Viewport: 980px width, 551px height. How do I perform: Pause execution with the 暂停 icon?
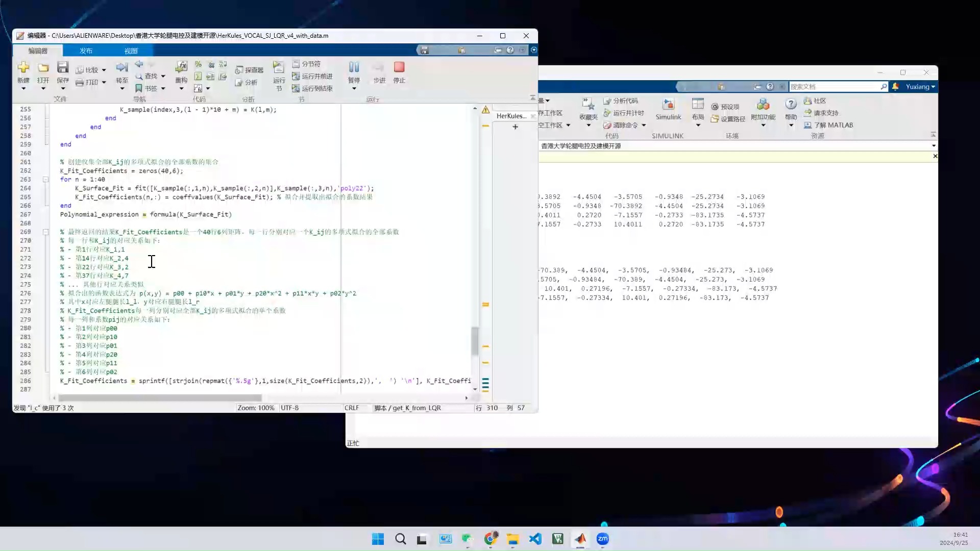354,67
